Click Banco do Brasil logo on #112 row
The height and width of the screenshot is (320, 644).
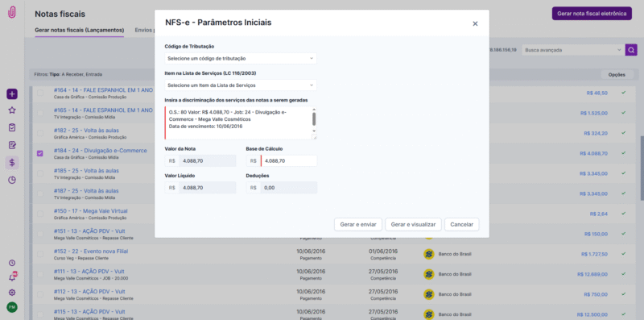click(x=429, y=294)
